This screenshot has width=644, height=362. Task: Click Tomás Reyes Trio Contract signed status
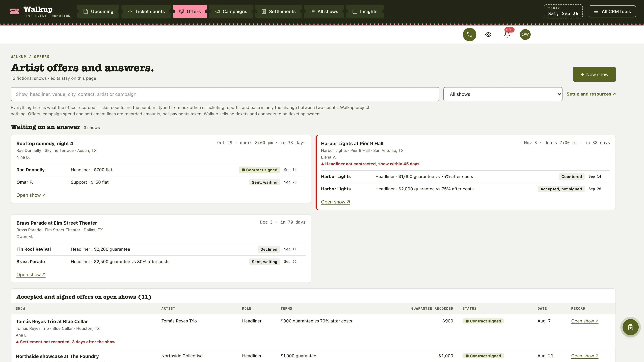[x=483, y=321]
